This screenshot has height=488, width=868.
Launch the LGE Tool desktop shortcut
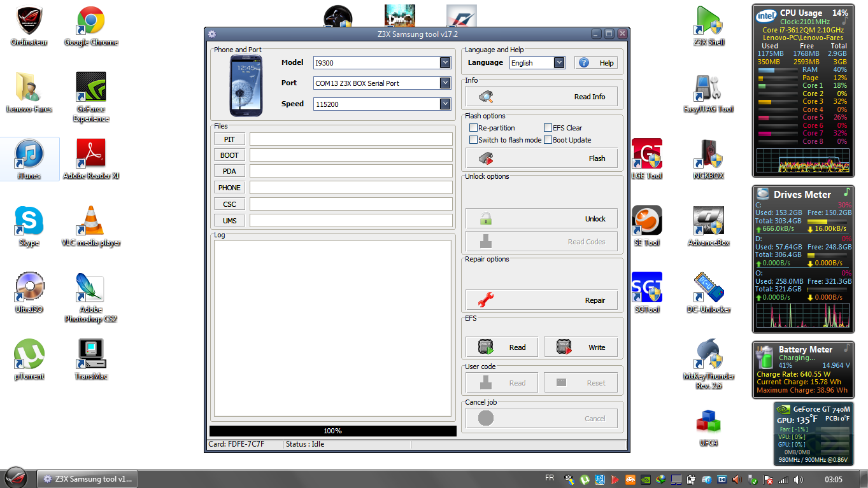coord(646,160)
